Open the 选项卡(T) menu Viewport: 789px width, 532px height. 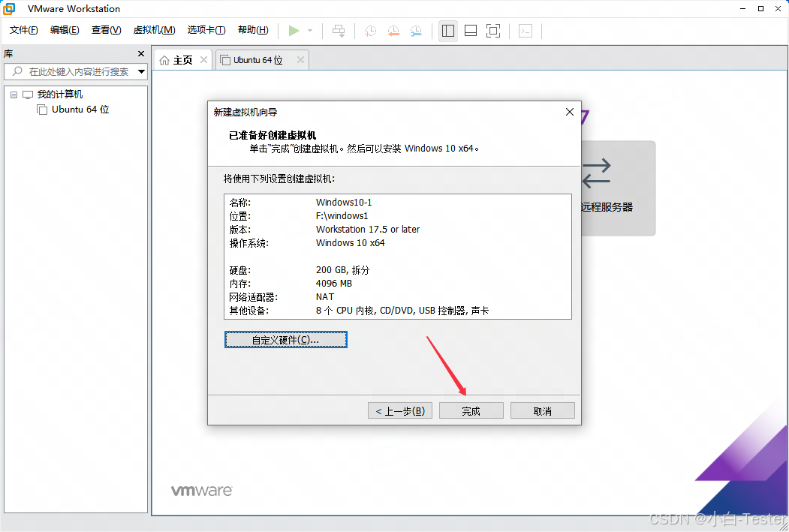tap(206, 30)
